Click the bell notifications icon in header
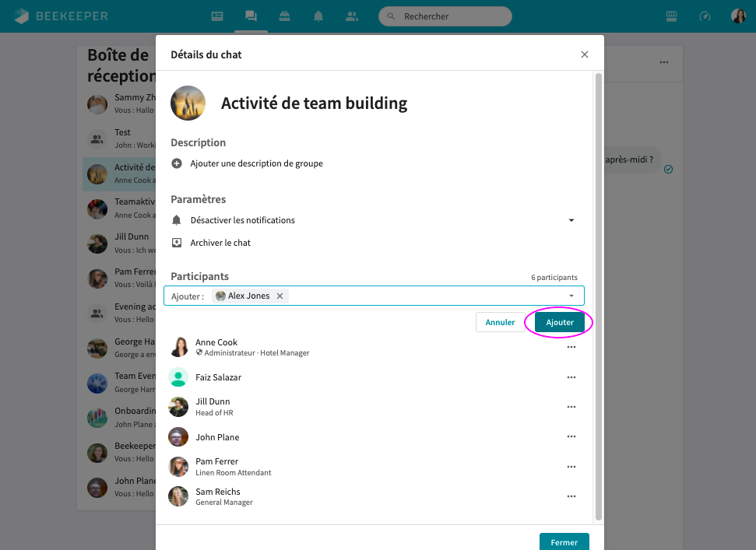This screenshot has height=550, width=756. [318, 16]
